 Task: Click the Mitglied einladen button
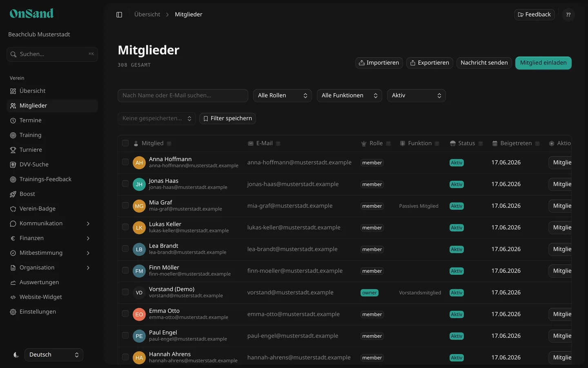[543, 63]
